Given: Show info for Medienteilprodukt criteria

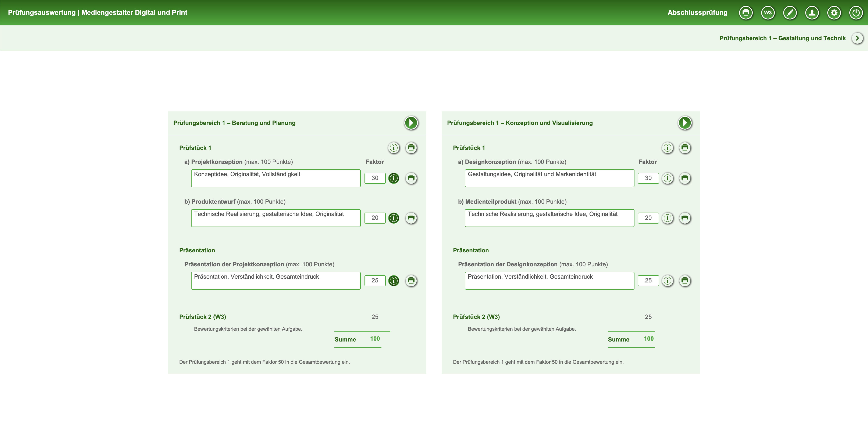Looking at the screenshot, I should pyautogui.click(x=667, y=218).
